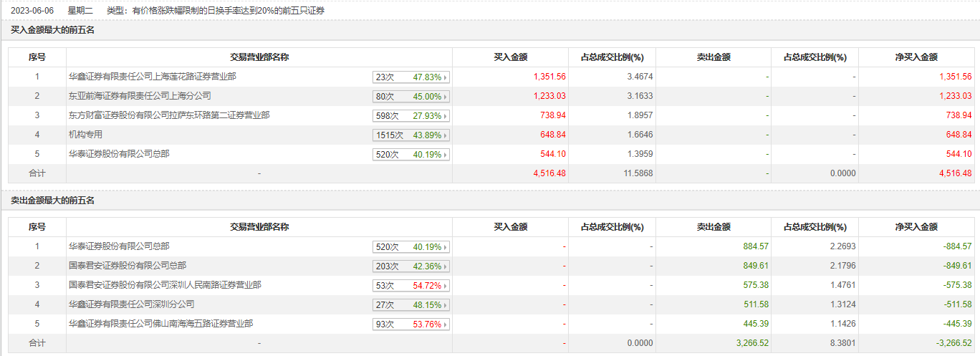Open 华鑫证券佛山南海海五路证券营业部 link

point(160,324)
